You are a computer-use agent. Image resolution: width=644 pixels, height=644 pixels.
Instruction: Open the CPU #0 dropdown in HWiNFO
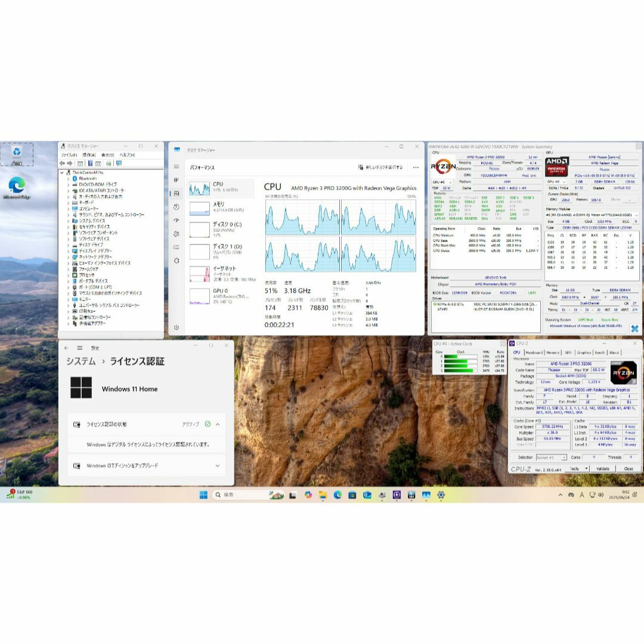(442, 182)
